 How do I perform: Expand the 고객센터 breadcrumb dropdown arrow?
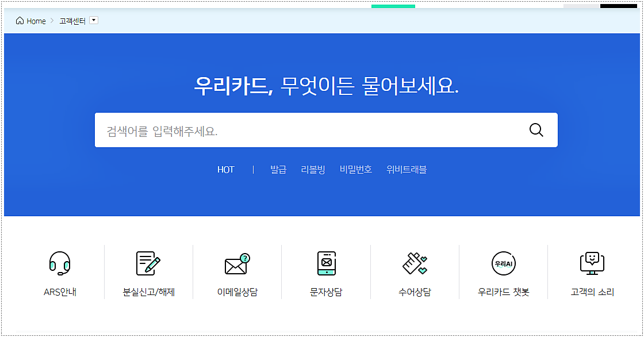[94, 21]
